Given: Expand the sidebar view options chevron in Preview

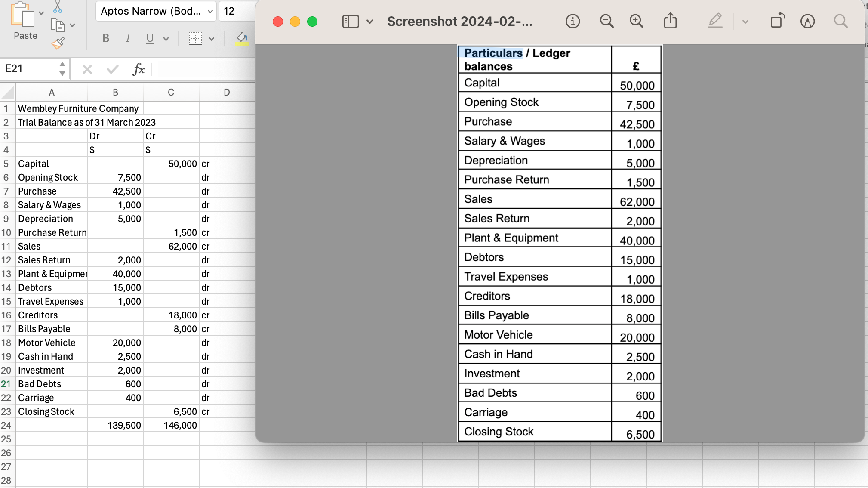Looking at the screenshot, I should tap(369, 21).
